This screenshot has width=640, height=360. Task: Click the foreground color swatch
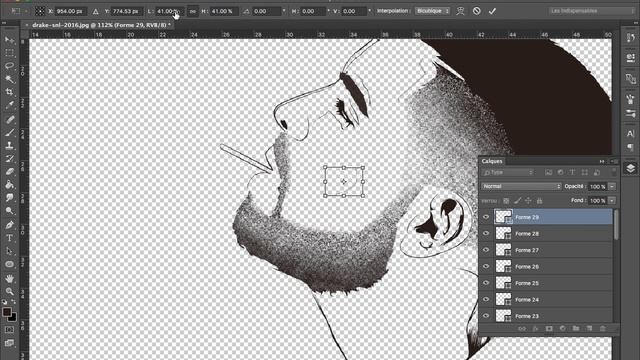[6, 312]
